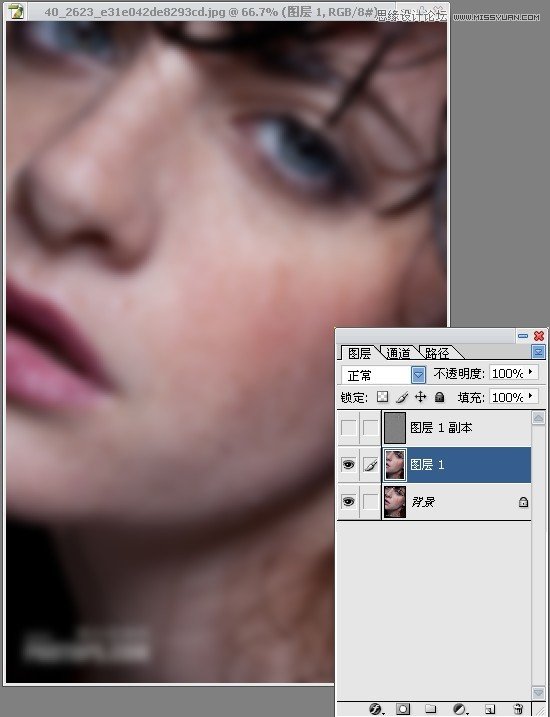Click the document icon in title bar

coord(16,11)
